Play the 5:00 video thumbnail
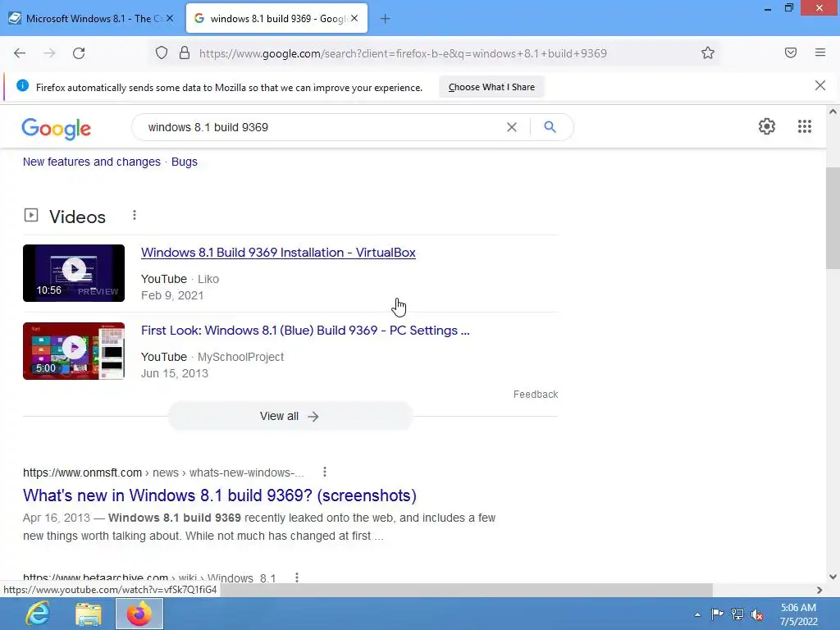840x630 pixels. [x=74, y=351]
